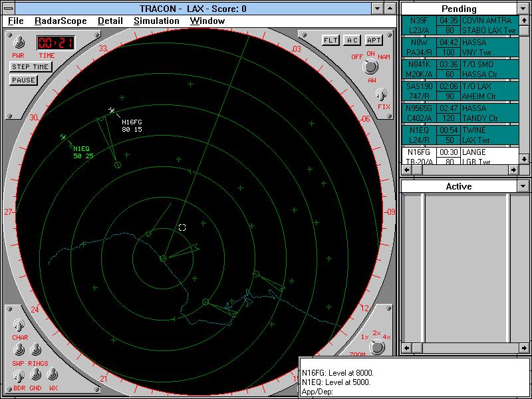
Task: Click the FLT button
Action: (331, 41)
